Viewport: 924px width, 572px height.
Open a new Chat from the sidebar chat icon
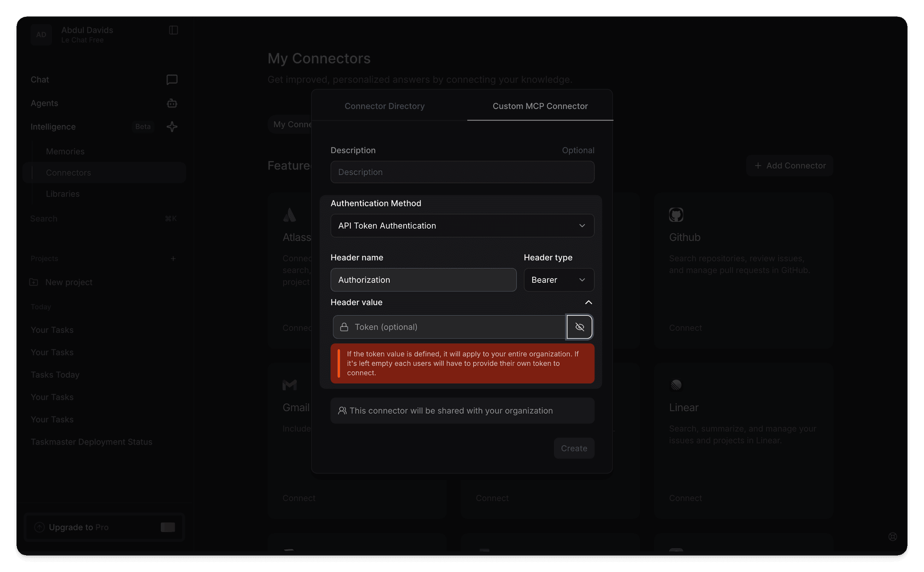(x=172, y=79)
